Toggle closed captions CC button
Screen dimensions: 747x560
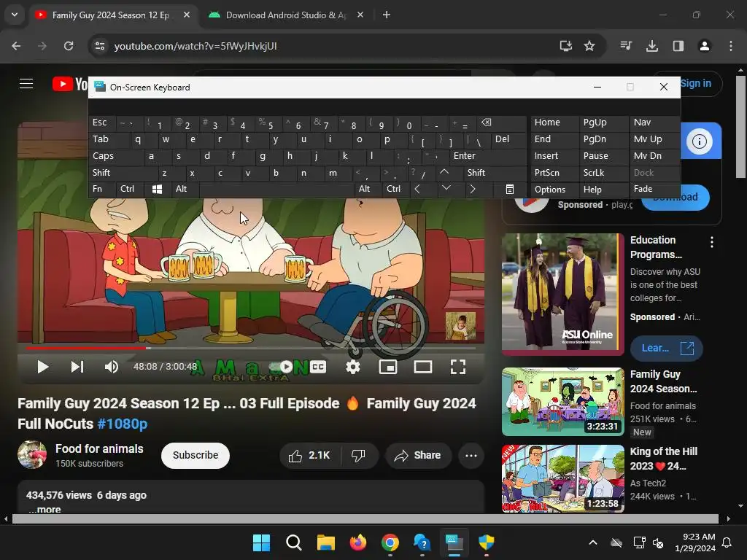(x=318, y=367)
